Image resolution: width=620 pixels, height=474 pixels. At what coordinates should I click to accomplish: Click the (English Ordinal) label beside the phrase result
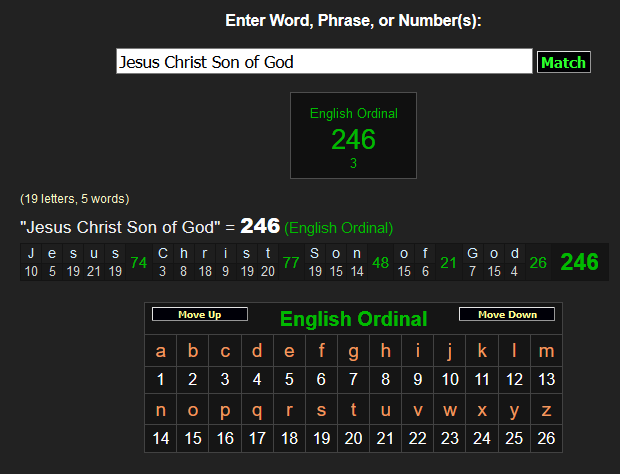(339, 228)
